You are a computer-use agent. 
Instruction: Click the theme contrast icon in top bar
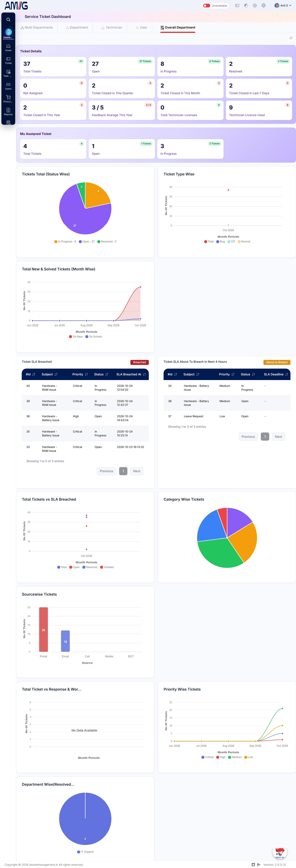coord(246,5)
